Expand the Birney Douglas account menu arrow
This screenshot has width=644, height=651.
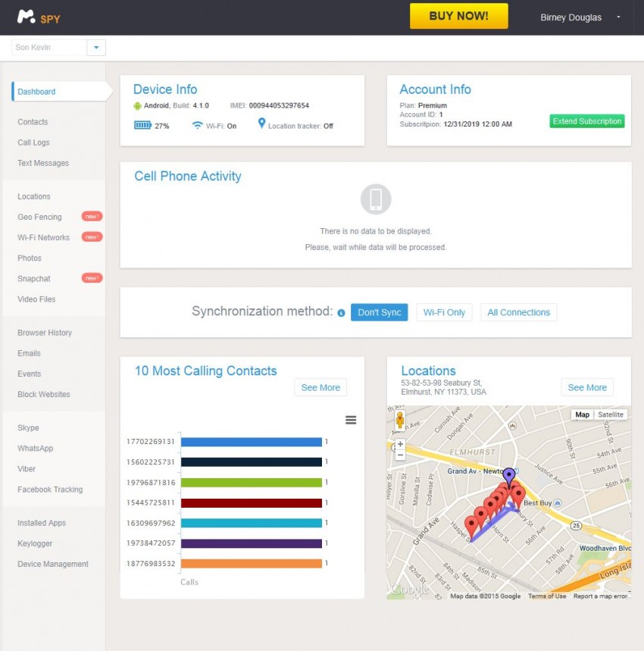[x=618, y=17]
